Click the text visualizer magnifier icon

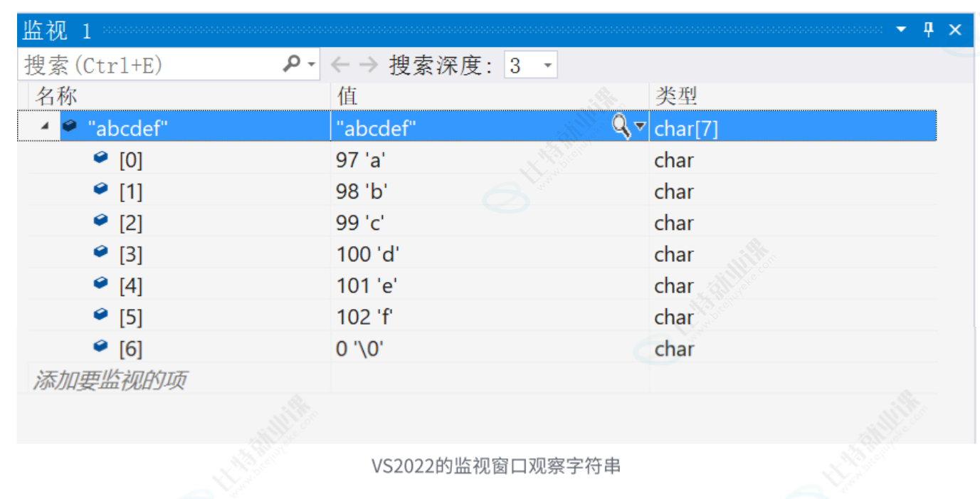621,127
